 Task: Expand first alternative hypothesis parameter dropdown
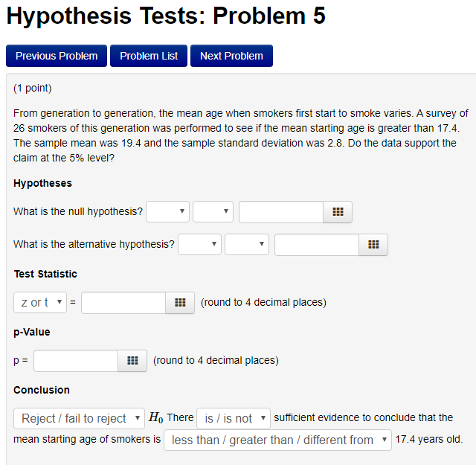(x=199, y=244)
